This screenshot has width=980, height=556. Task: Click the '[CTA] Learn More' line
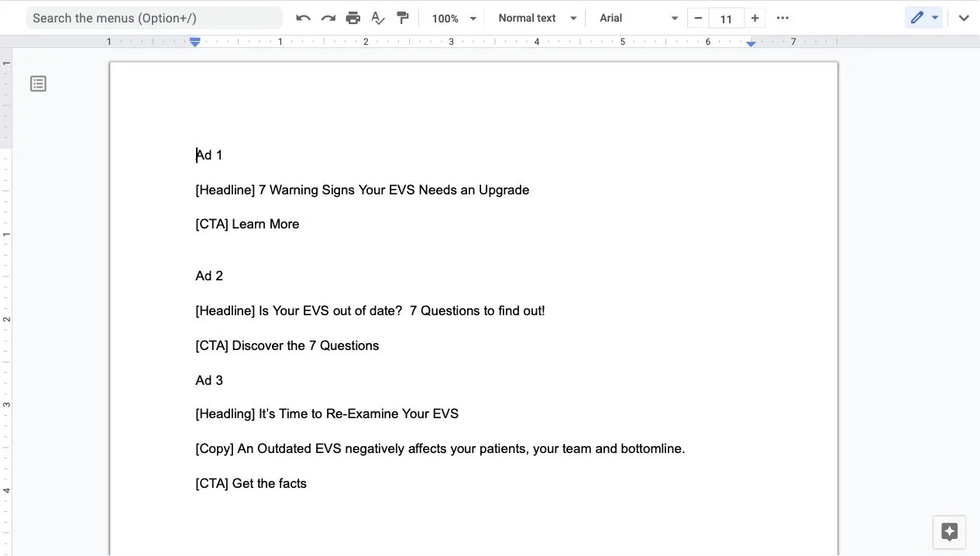click(x=247, y=224)
